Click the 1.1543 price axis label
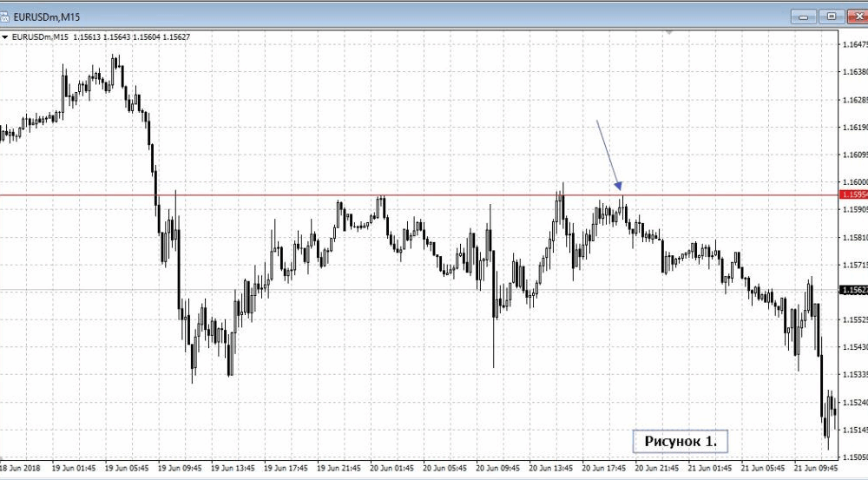The image size is (868, 480). click(x=855, y=347)
